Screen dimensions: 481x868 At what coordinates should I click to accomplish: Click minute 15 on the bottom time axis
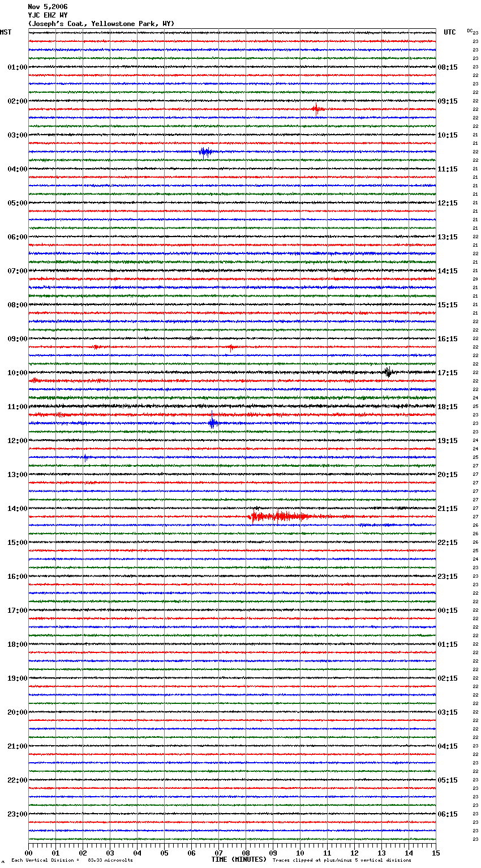coord(436,853)
